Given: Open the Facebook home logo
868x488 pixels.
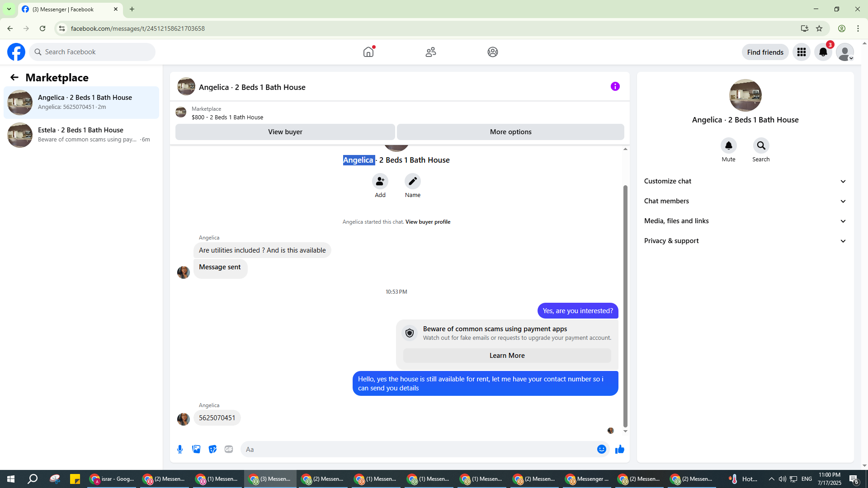Looking at the screenshot, I should click(x=16, y=52).
